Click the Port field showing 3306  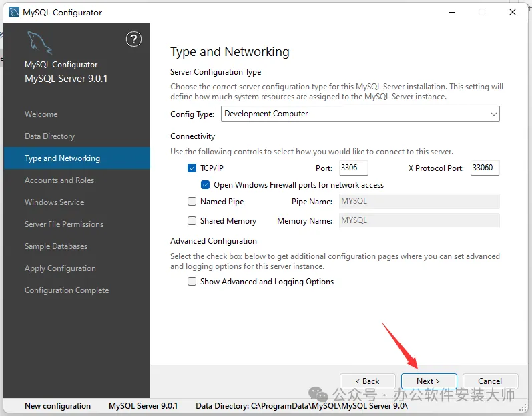point(354,168)
